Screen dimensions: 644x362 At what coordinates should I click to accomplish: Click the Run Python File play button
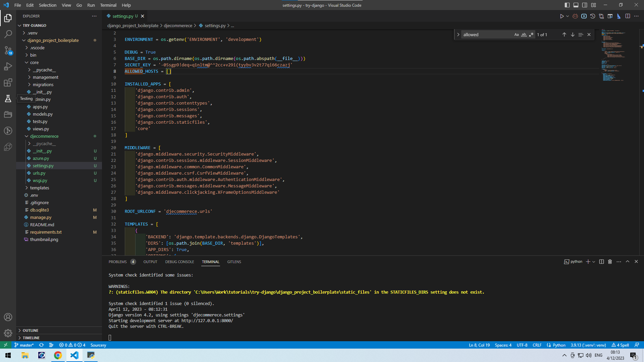coord(562,16)
